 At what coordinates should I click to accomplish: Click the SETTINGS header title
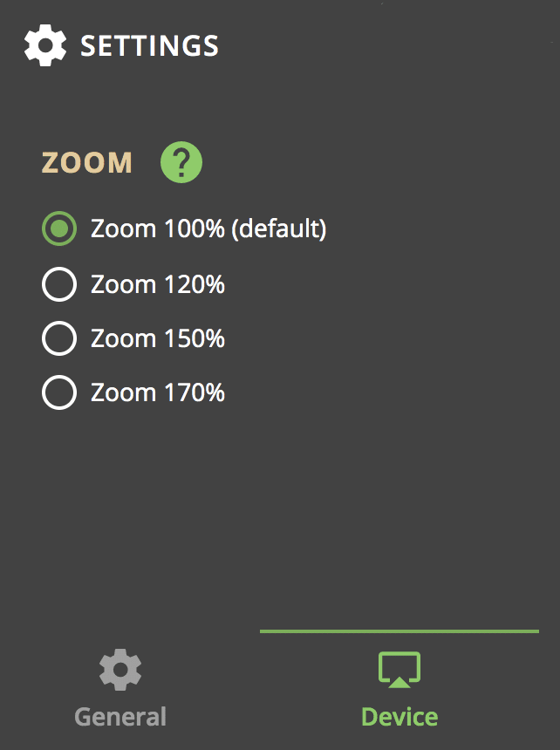pos(149,46)
